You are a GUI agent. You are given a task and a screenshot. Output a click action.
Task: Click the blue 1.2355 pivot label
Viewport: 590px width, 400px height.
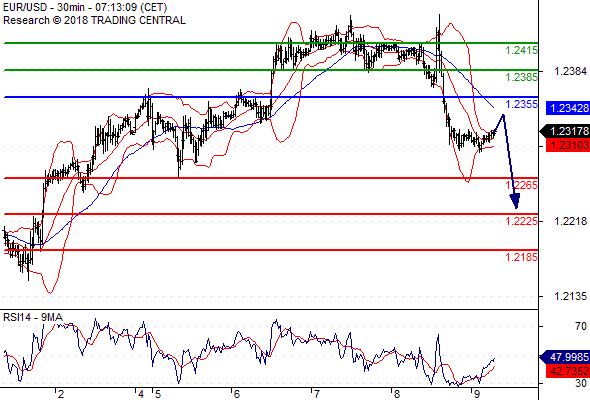click(522, 104)
